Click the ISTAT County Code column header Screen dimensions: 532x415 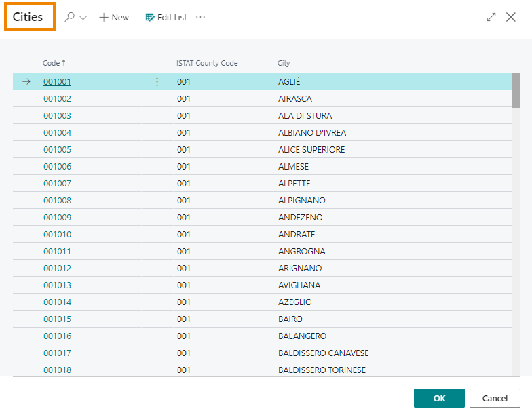tap(207, 63)
